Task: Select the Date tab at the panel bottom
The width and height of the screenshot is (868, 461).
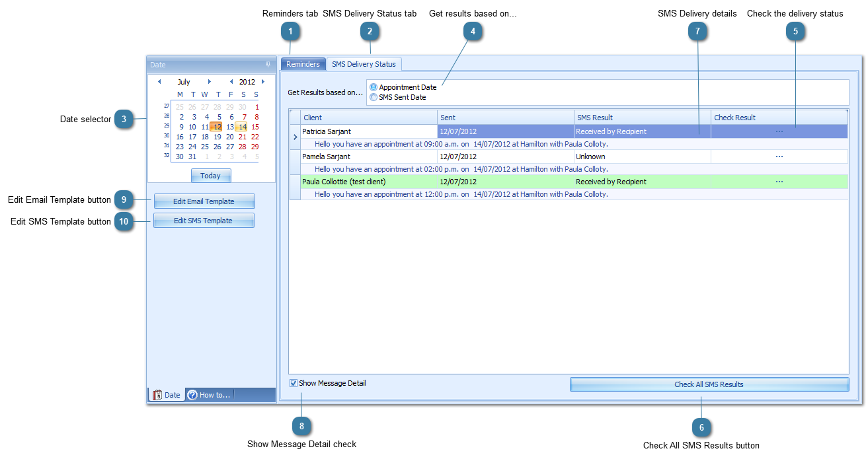Action: click(x=167, y=395)
